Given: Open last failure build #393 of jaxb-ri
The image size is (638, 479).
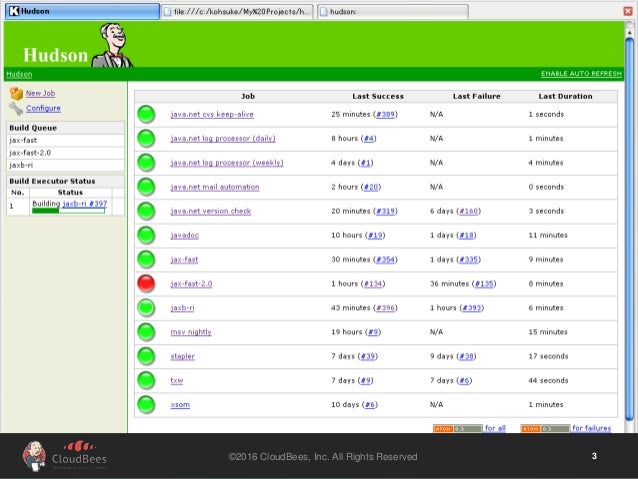Looking at the screenshot, I should coord(472,308).
